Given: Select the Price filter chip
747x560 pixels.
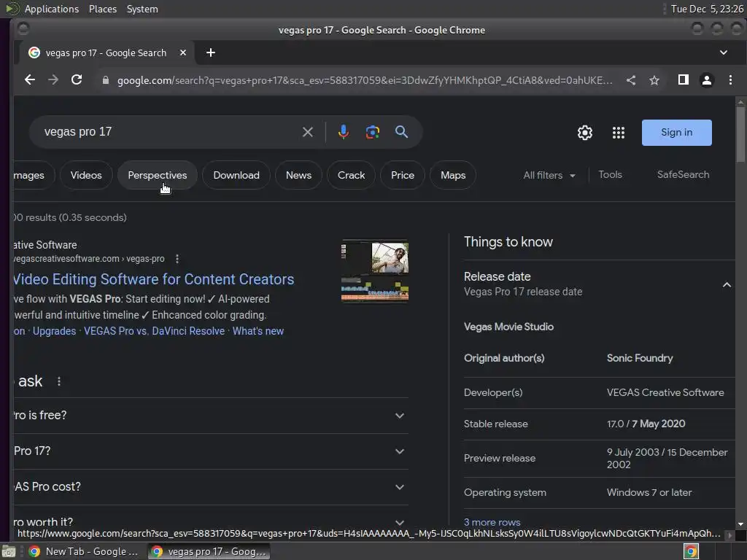Looking at the screenshot, I should coord(403,175).
